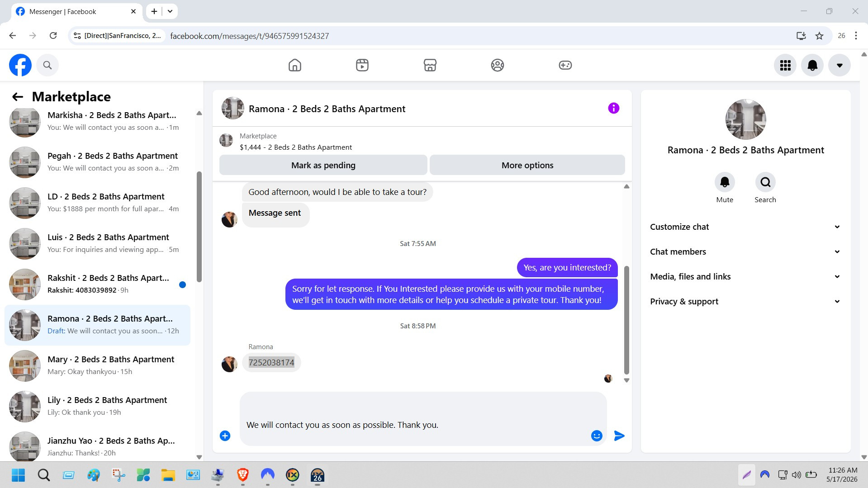The image size is (868, 488).
Task: Select Ramona conversation with draft
Action: click(97, 325)
